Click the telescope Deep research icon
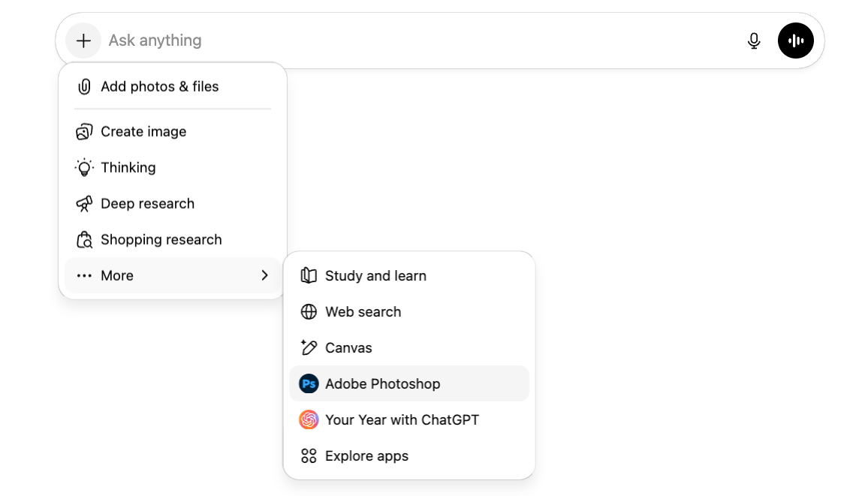Screen dimensions: 868x496 coord(84,203)
